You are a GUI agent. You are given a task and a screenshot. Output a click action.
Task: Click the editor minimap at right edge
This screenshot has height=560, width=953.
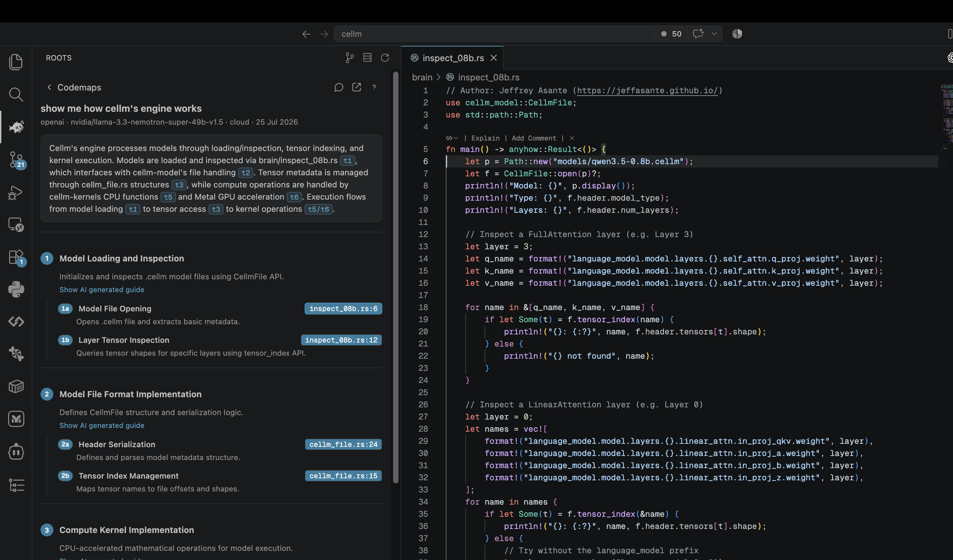[946, 117]
